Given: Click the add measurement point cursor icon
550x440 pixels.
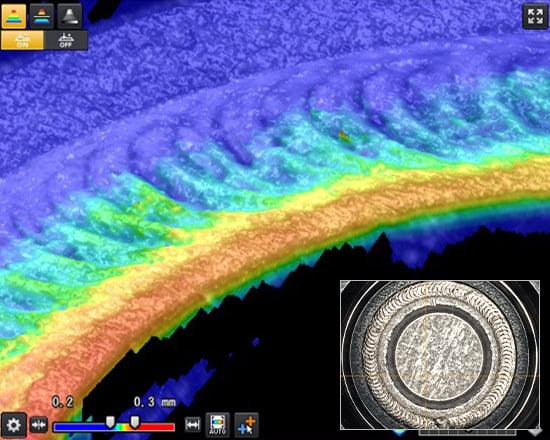Looking at the screenshot, I should (247, 425).
